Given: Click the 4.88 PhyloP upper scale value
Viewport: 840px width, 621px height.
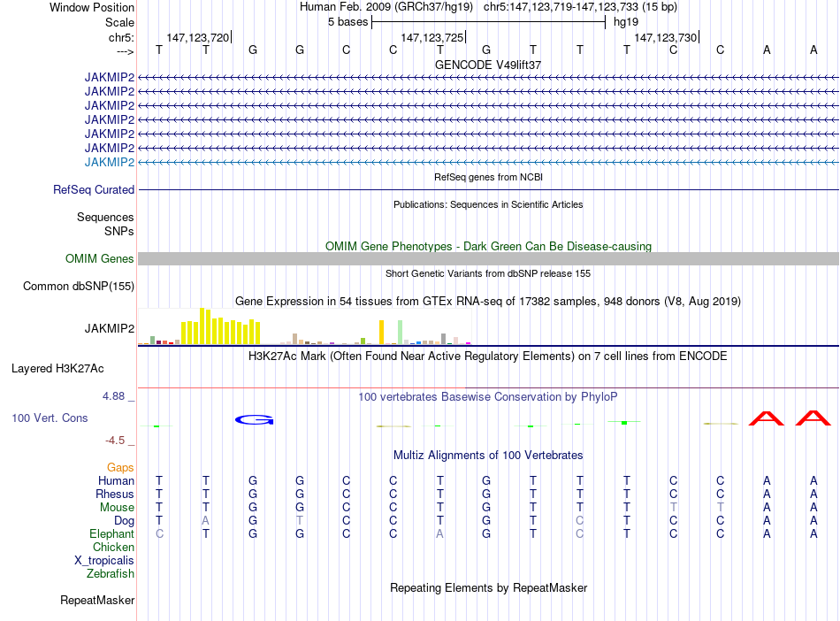Looking at the screenshot, I should (x=113, y=396).
